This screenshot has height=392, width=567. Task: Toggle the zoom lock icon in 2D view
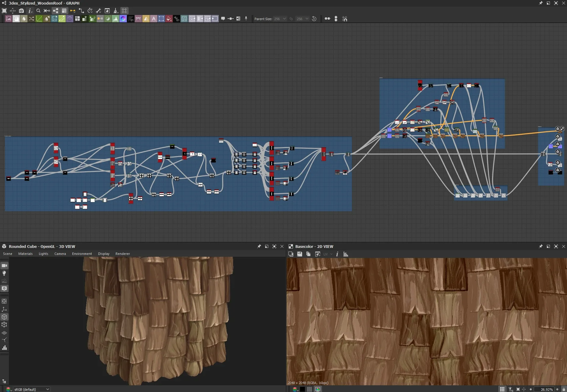(x=564, y=389)
